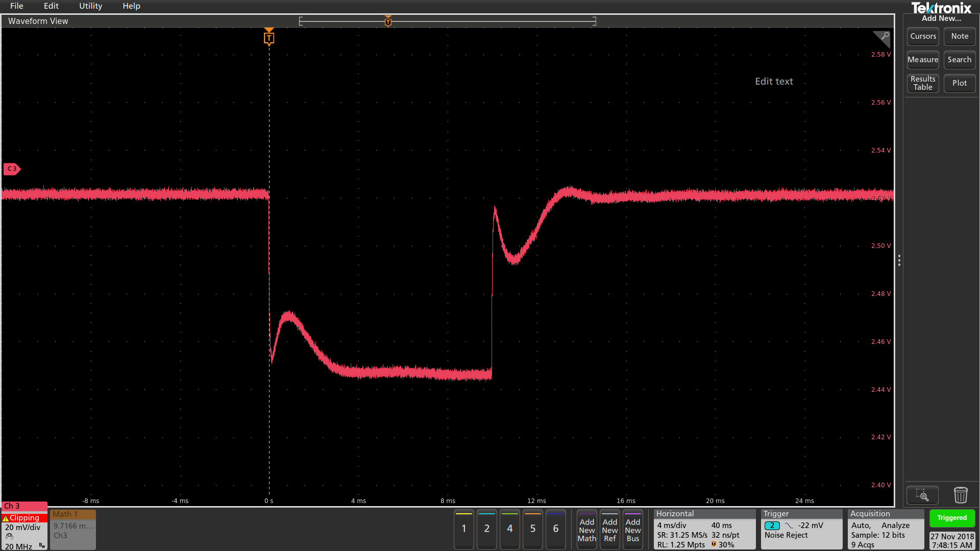Open the Edit menu
Image resolution: width=980 pixels, height=551 pixels.
click(x=51, y=6)
